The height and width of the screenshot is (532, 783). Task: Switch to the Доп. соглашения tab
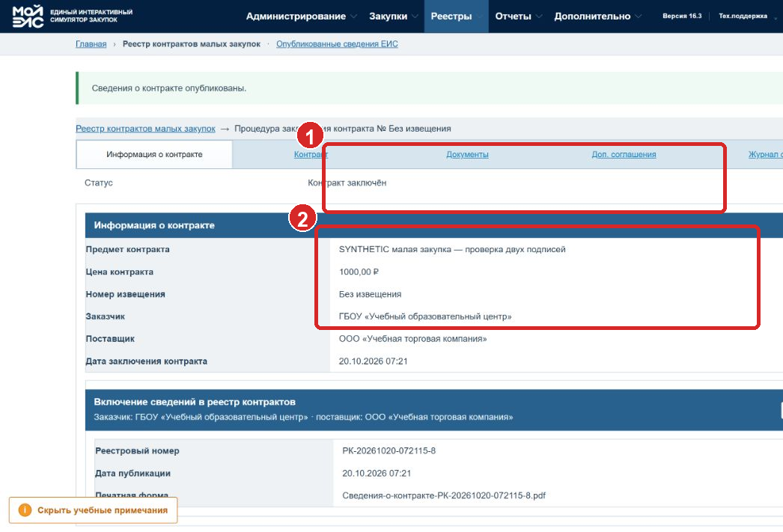pos(624,154)
